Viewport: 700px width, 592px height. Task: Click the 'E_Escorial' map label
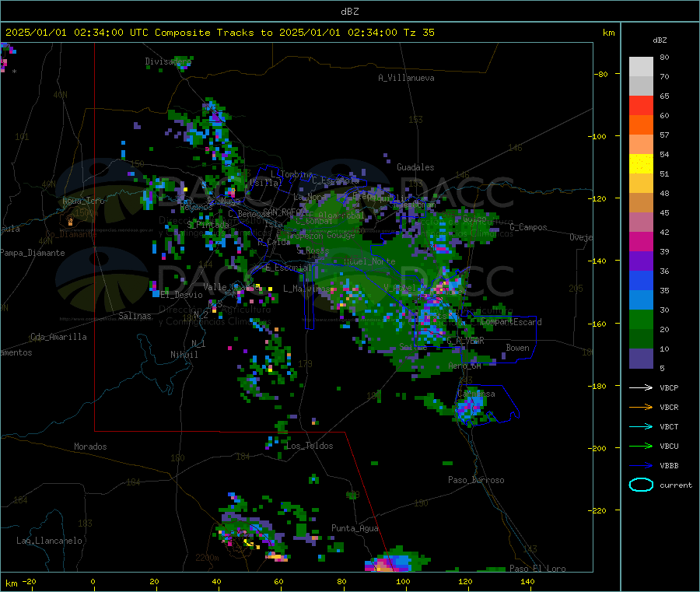click(289, 268)
